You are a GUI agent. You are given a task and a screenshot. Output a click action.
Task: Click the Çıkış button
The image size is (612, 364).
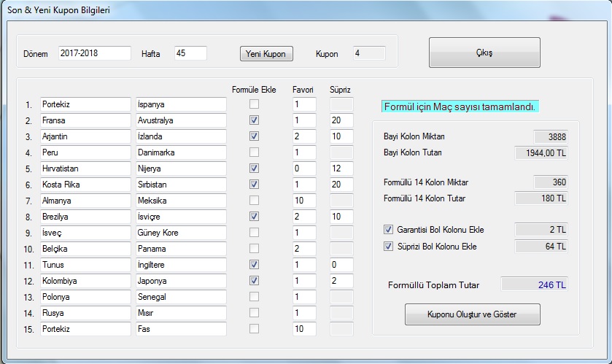tap(484, 53)
